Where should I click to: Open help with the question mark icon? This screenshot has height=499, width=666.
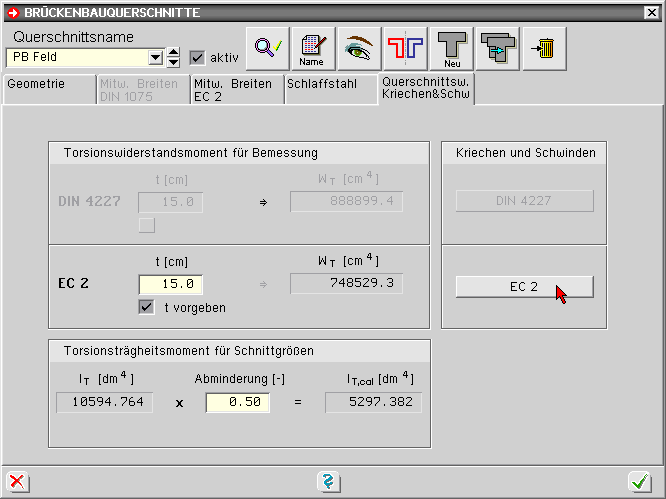click(x=327, y=482)
